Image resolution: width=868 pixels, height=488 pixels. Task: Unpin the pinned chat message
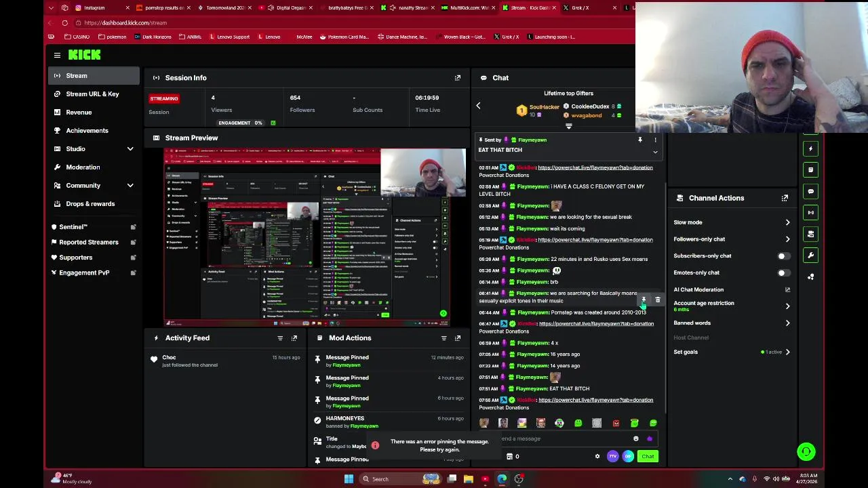(639, 140)
